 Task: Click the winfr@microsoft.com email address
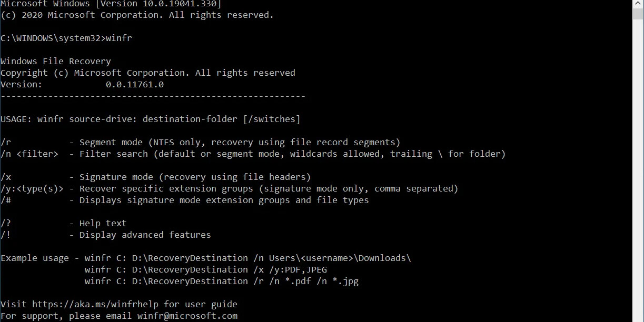coord(187,316)
